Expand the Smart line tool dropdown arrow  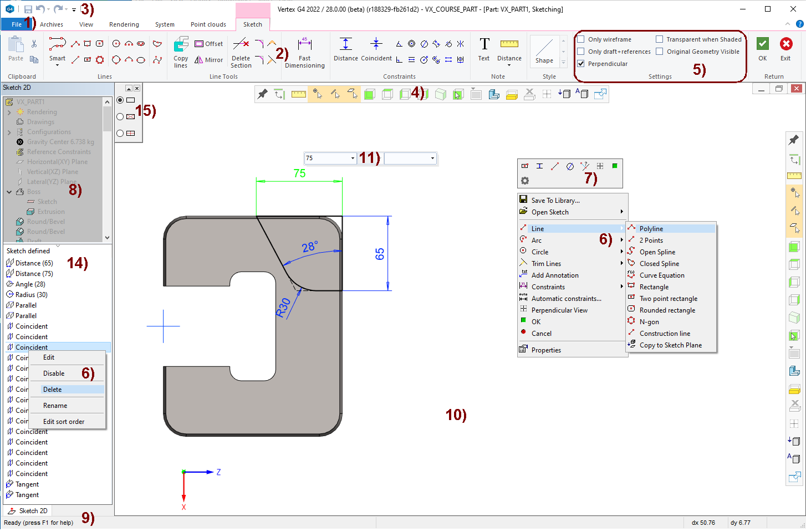click(57, 65)
